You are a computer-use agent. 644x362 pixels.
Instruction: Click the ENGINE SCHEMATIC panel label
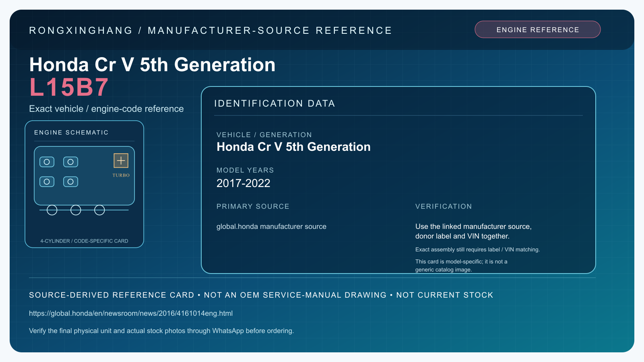click(x=71, y=132)
